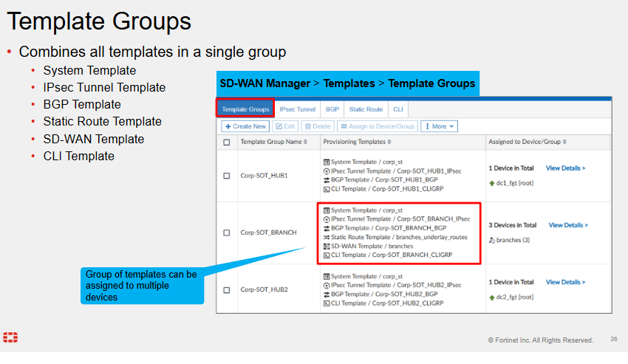Switch to the IPsec Tunnel tab
This screenshot has height=364, width=628.
[x=297, y=109]
